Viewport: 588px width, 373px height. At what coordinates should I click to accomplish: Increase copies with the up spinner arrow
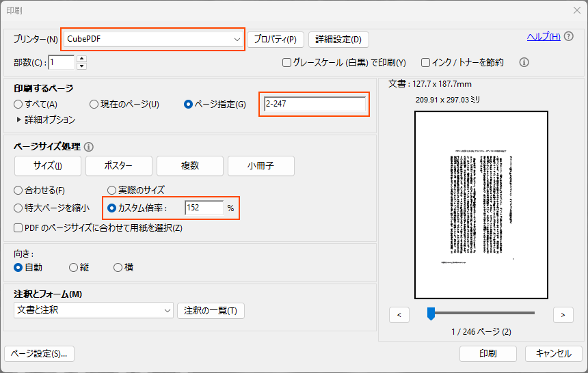tap(82, 59)
